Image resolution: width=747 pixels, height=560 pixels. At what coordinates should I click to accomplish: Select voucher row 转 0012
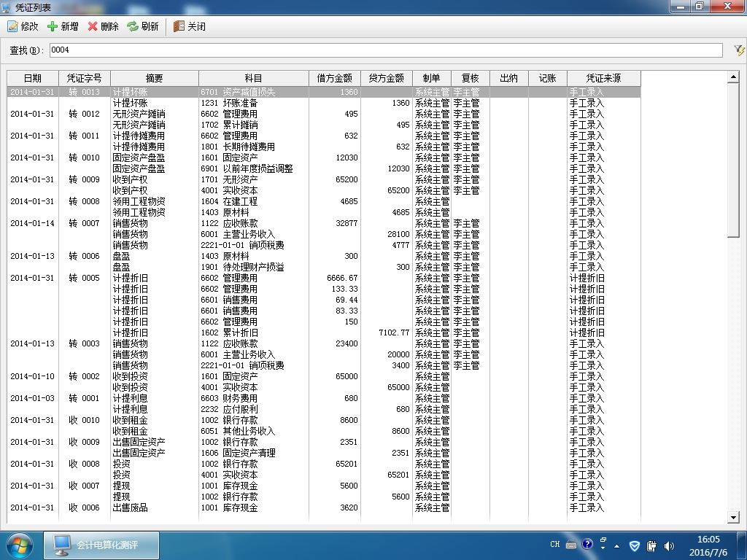tap(323, 114)
